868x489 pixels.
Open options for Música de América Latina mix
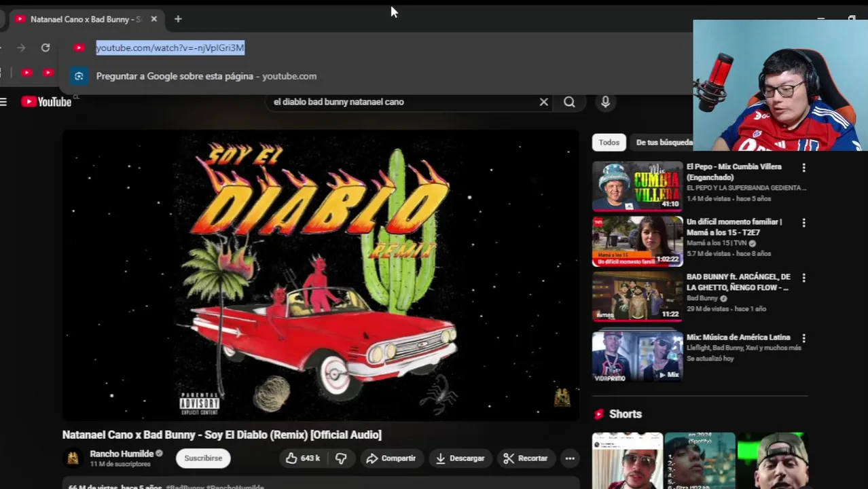click(x=803, y=338)
